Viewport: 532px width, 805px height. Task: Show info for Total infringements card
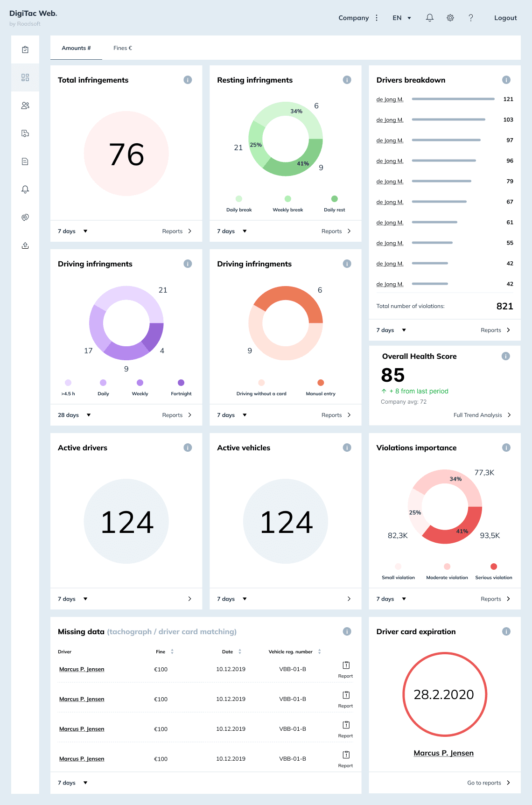(188, 80)
